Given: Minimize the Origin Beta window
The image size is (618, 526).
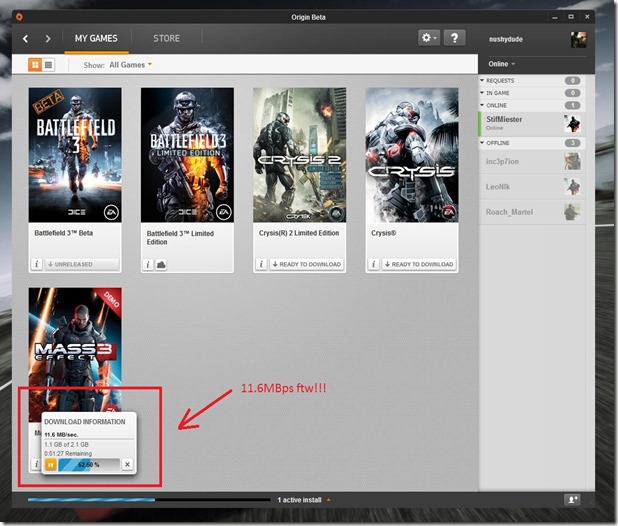Looking at the screenshot, I should (555, 17).
